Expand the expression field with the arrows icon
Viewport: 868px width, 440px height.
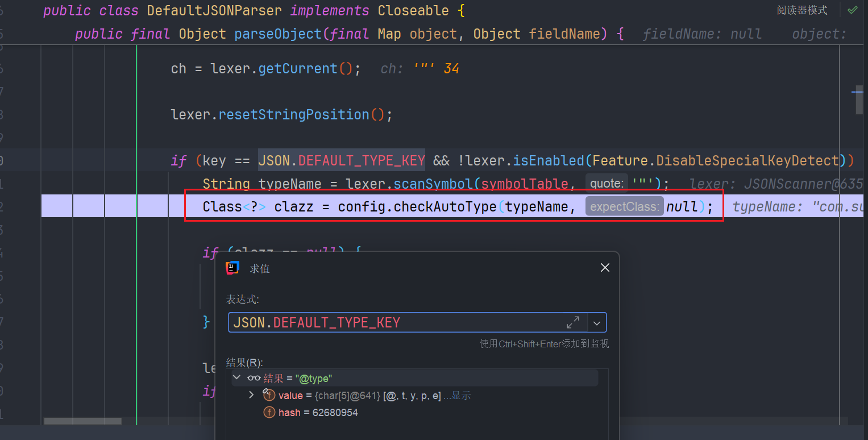573,322
